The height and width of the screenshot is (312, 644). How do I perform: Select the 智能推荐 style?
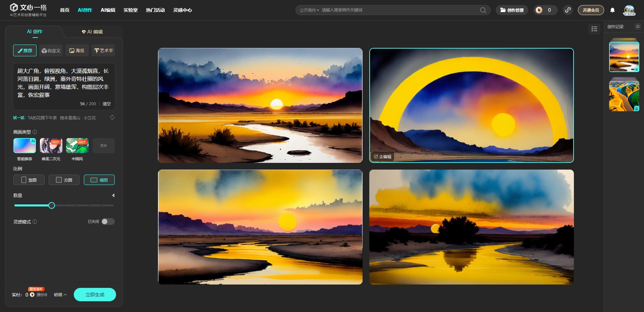(x=24, y=145)
